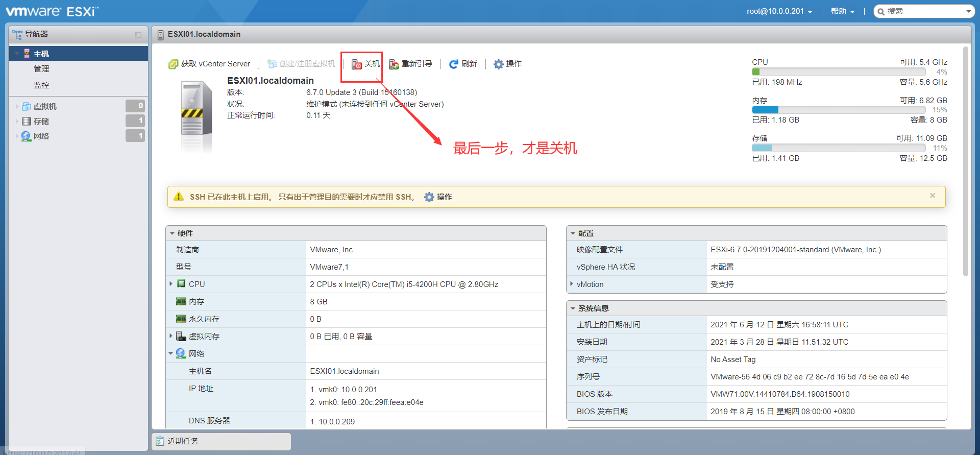Expand the navigator networking tree arrow
This screenshot has height=455, width=980.
tap(17, 136)
